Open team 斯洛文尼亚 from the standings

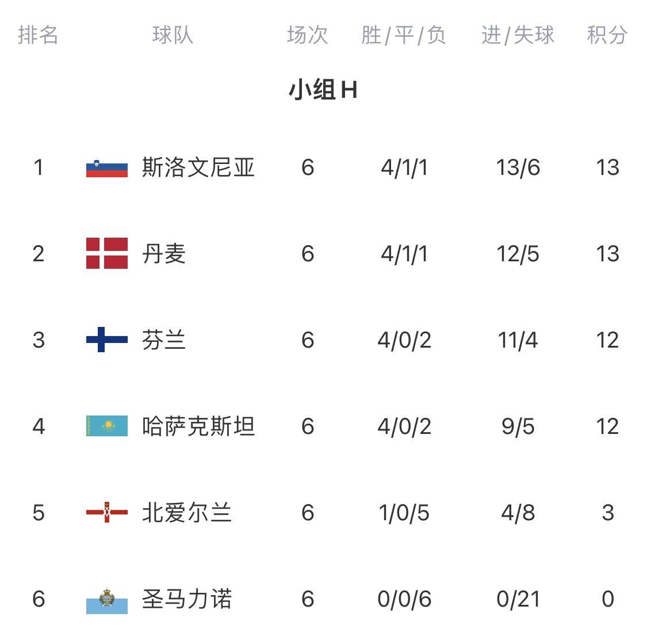(x=198, y=167)
